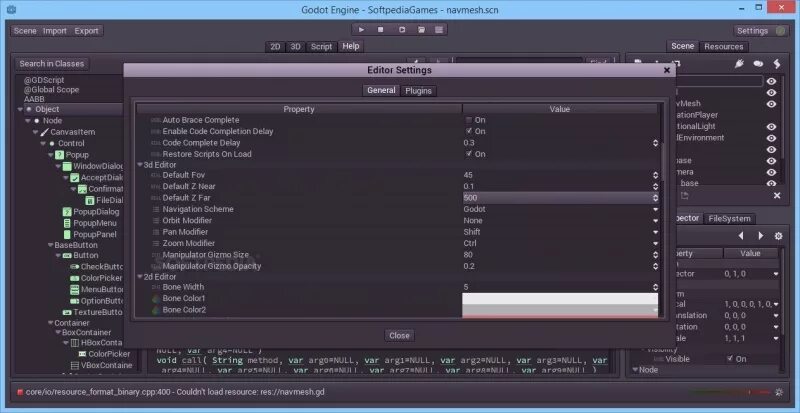Click the MenuButton class icon in tree
The image size is (800, 413).
coord(74,289)
